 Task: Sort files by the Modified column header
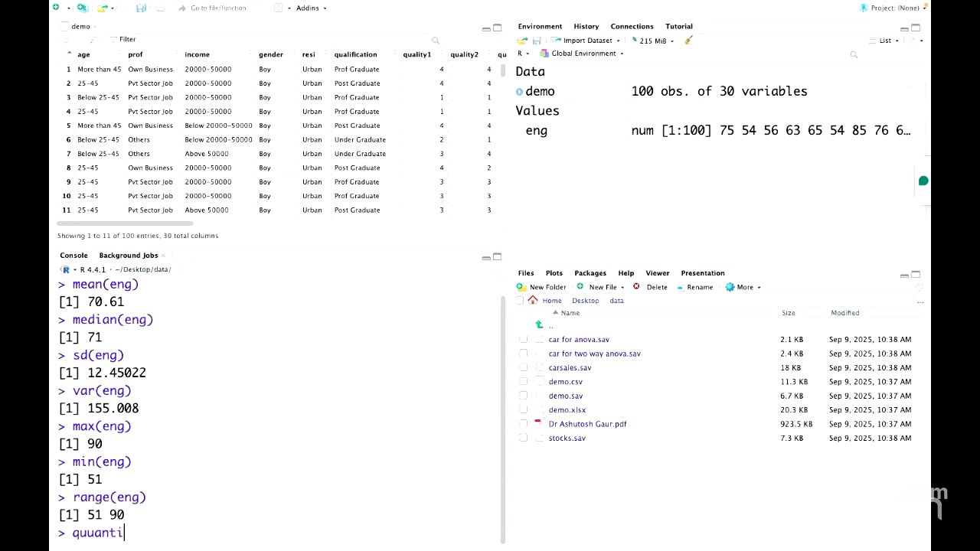(x=845, y=312)
